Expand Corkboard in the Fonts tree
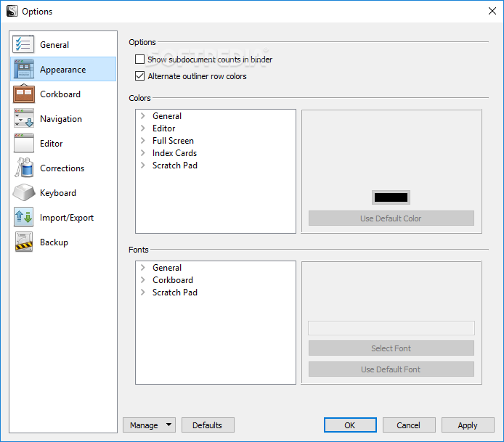Screen dimensions: 504x442 click(143, 280)
